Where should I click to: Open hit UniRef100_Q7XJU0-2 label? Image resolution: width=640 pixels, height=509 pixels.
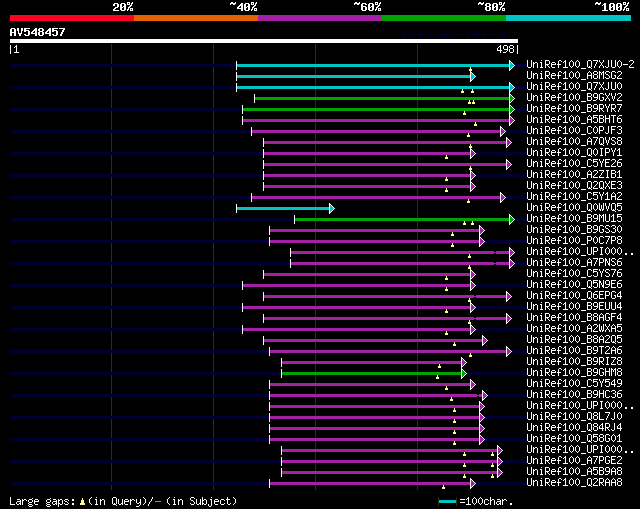tap(580, 64)
